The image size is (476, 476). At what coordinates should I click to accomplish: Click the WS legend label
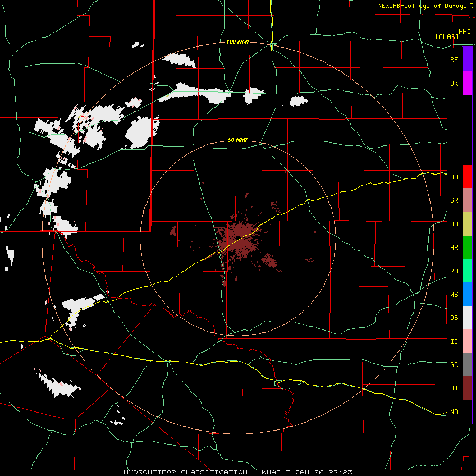tap(454, 295)
